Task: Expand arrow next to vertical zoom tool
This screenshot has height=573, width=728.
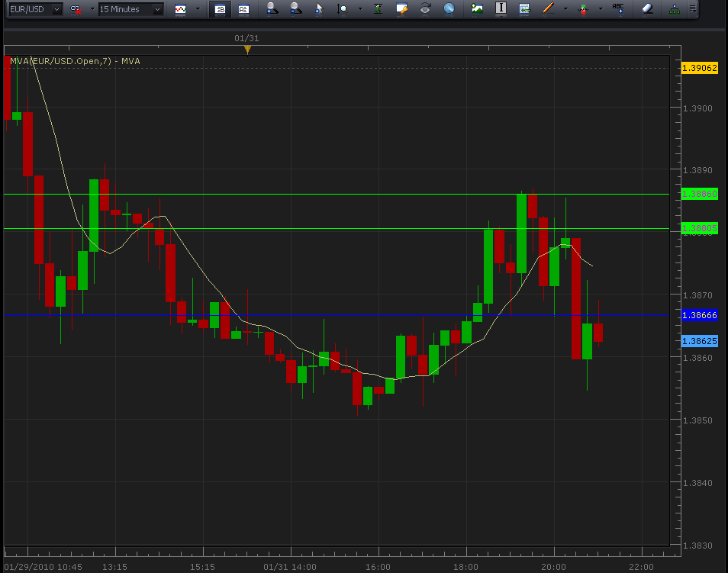Action: (360, 9)
